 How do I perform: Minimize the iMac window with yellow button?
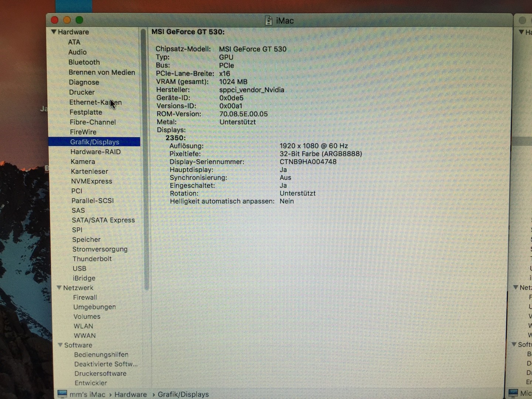point(67,20)
